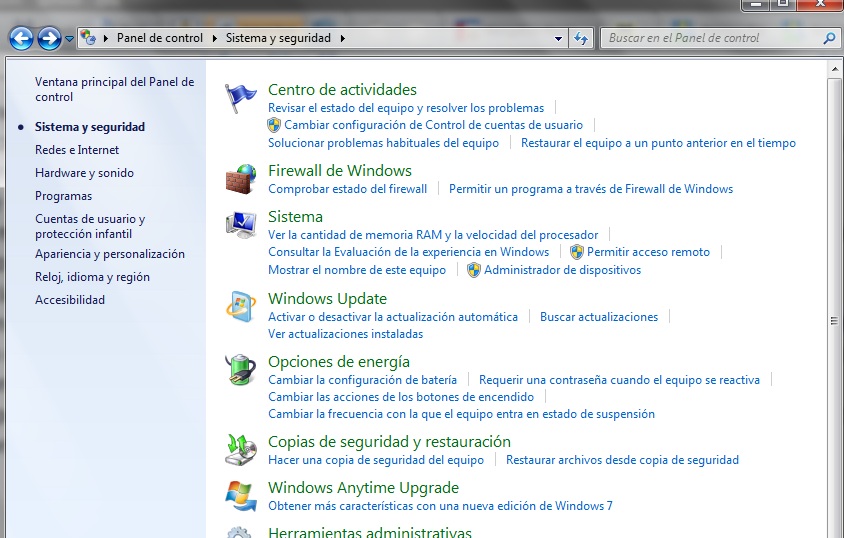The height and width of the screenshot is (538, 844).
Task: Click the Windows Update icon
Action: click(x=241, y=307)
